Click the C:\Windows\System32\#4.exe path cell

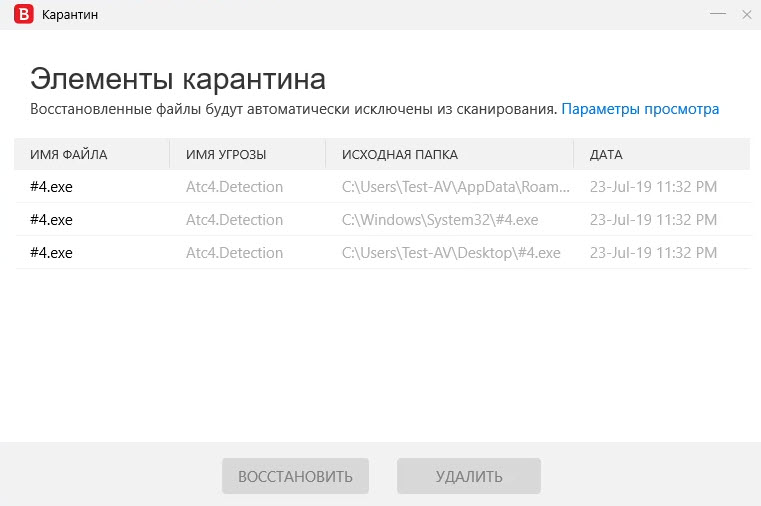click(x=440, y=220)
